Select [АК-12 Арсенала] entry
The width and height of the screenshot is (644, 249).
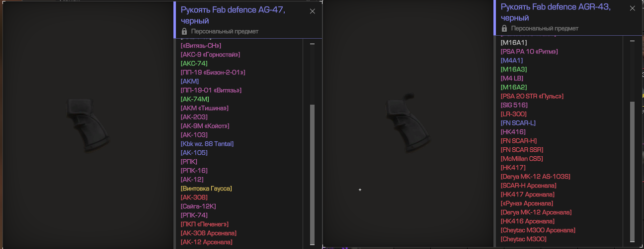click(x=206, y=242)
